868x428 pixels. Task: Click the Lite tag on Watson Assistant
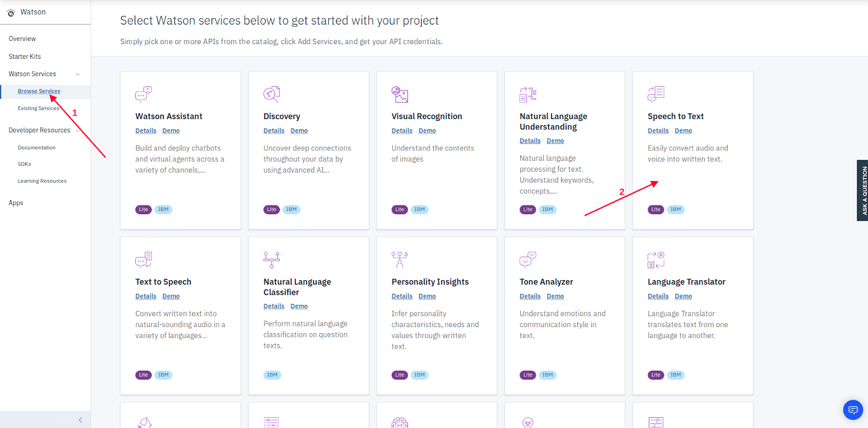tap(143, 209)
